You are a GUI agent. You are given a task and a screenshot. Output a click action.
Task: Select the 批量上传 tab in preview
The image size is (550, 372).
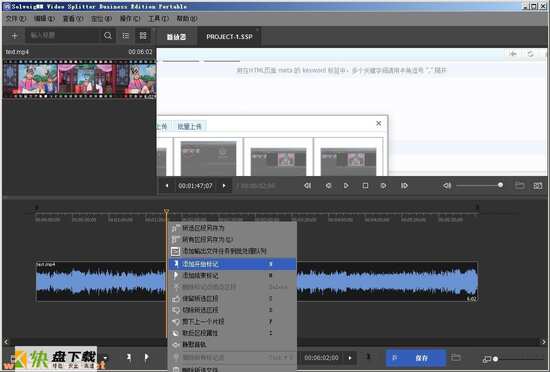click(189, 127)
